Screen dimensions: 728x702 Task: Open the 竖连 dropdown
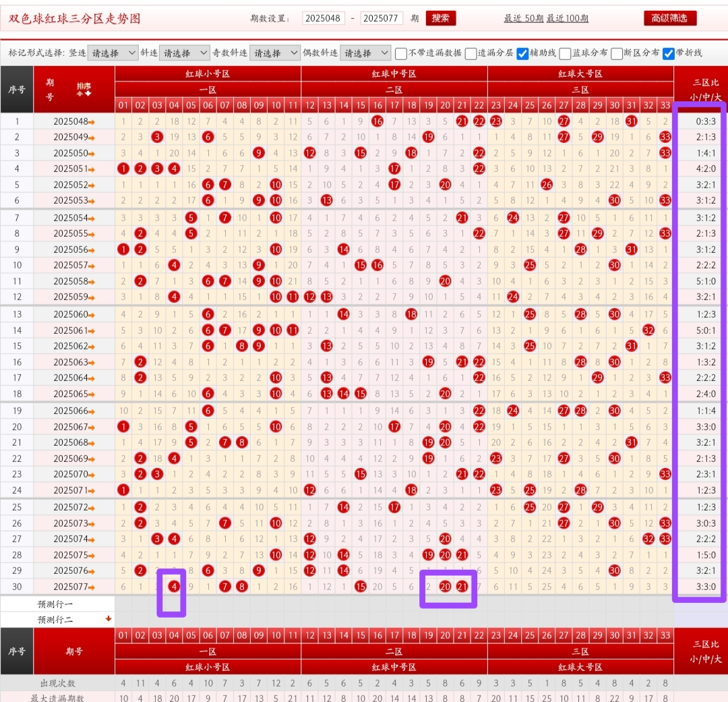click(x=113, y=53)
